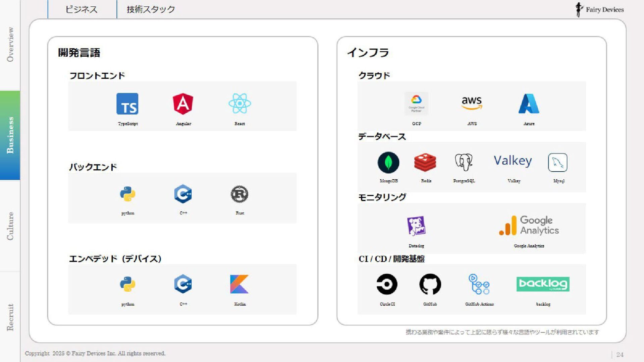Image resolution: width=644 pixels, height=362 pixels.
Task: Click the copyright Fairy Devices Inc. text
Action: 95,353
